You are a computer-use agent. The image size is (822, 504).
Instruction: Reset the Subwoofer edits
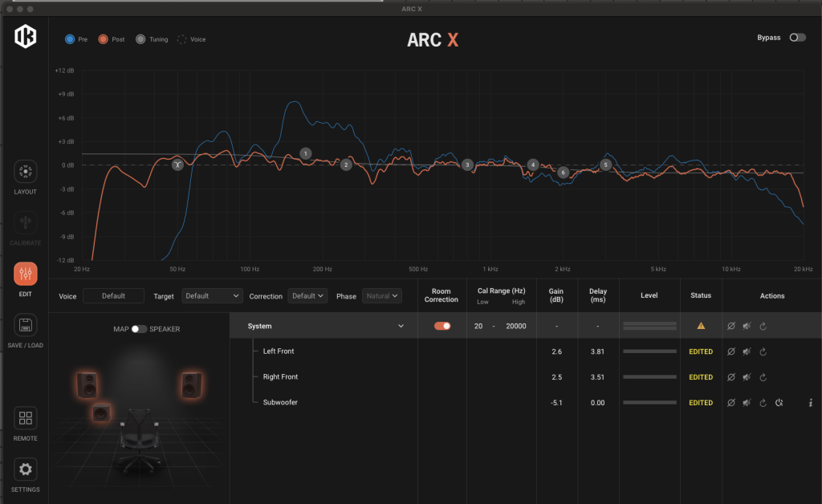[x=763, y=403]
